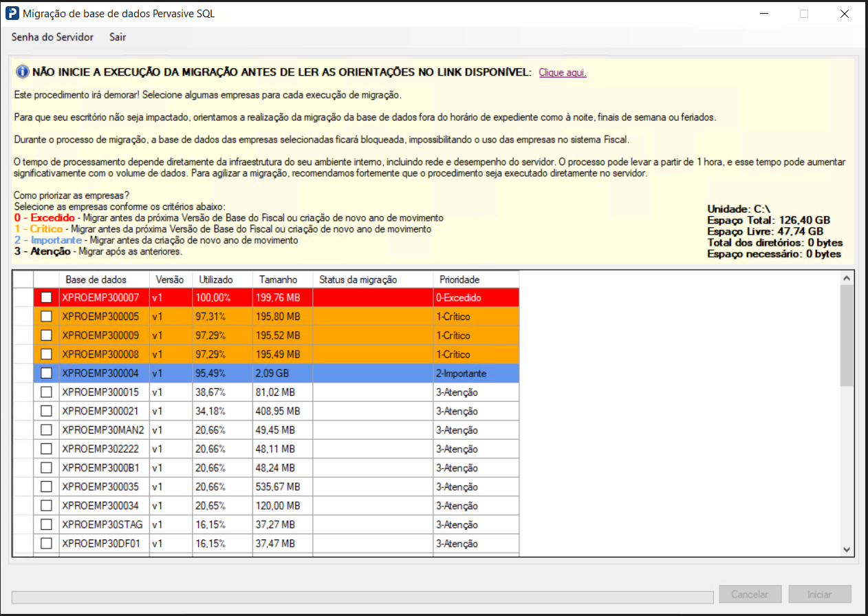The height and width of the screenshot is (616, 868).
Task: Open the Senha do Servidor menu
Action: (x=52, y=37)
